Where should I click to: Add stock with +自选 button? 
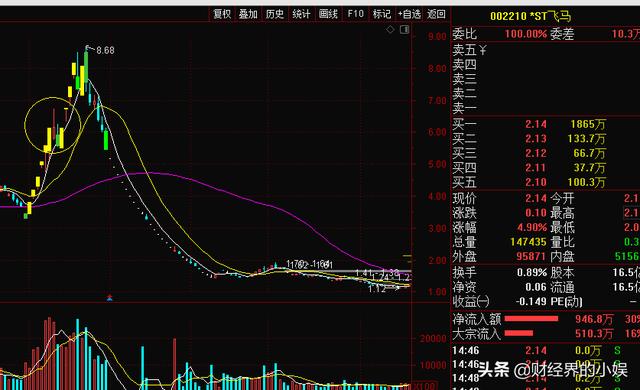click(409, 14)
